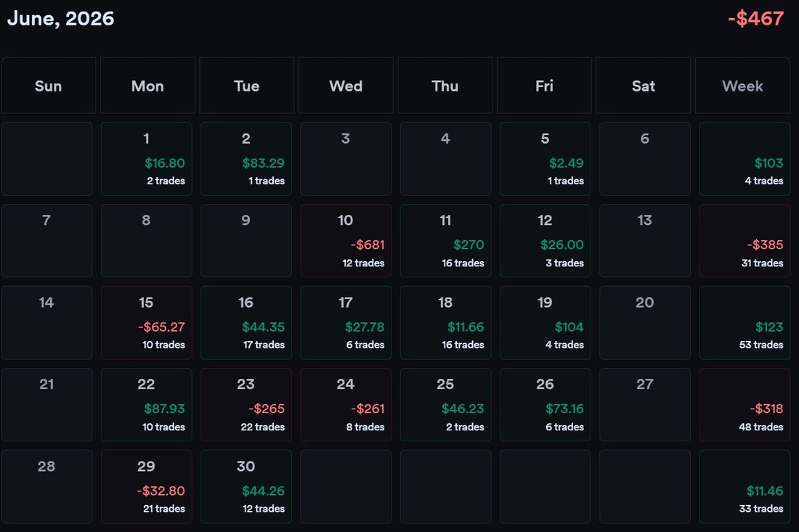Click the Thu column header
Image resolution: width=799 pixels, height=532 pixels.
[x=445, y=86]
